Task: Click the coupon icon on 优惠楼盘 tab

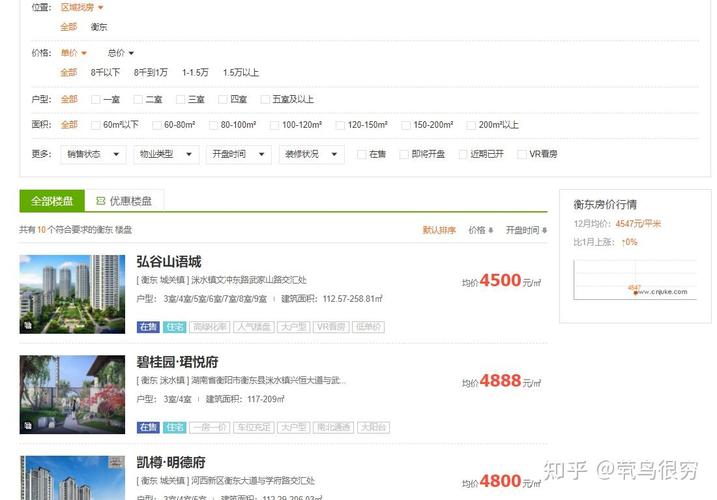Action: click(101, 201)
